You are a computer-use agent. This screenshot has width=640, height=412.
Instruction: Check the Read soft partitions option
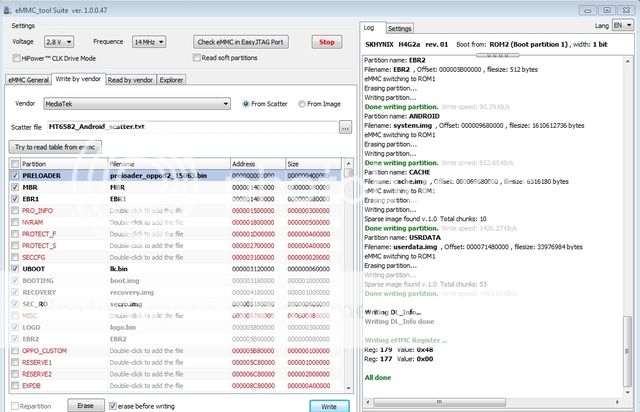197,58
